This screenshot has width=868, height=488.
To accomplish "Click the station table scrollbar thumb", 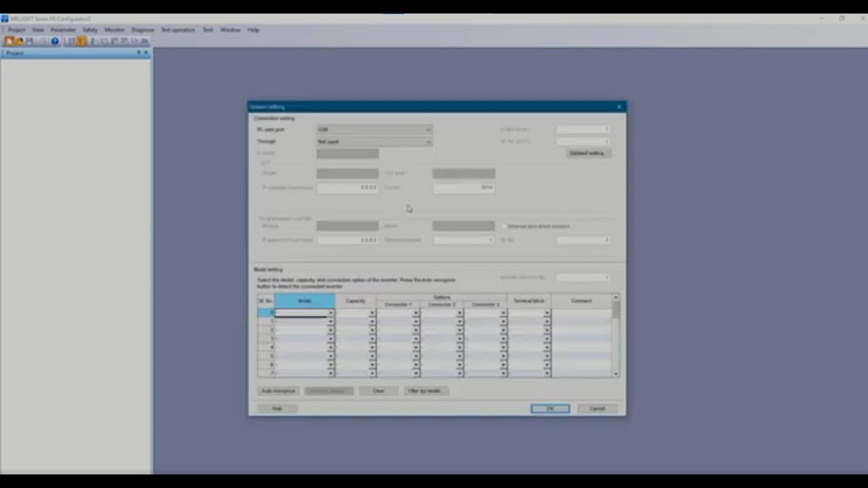I will point(616,310).
